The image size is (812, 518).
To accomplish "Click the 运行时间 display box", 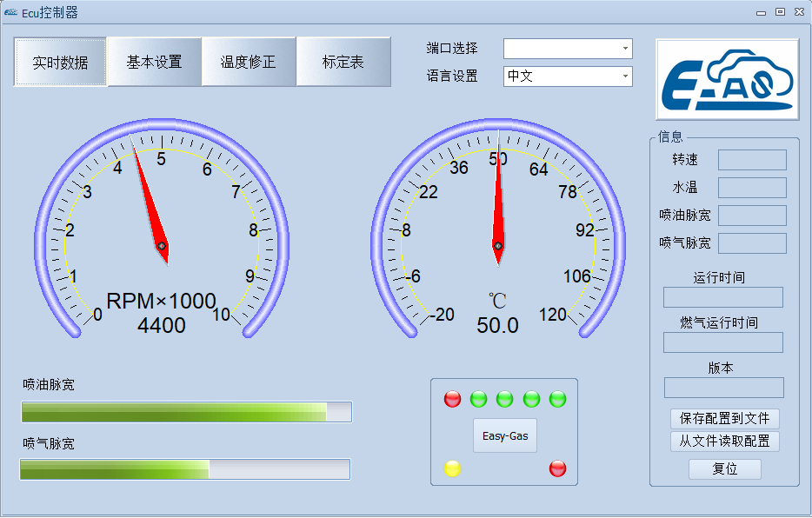I will click(723, 297).
